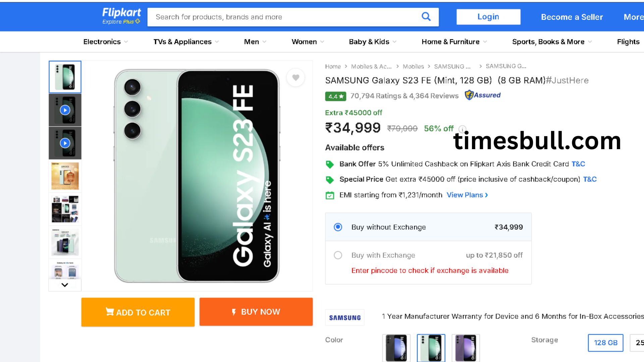Click the Flipkart Assured badge
Image resolution: width=644 pixels, height=362 pixels.
482,96
